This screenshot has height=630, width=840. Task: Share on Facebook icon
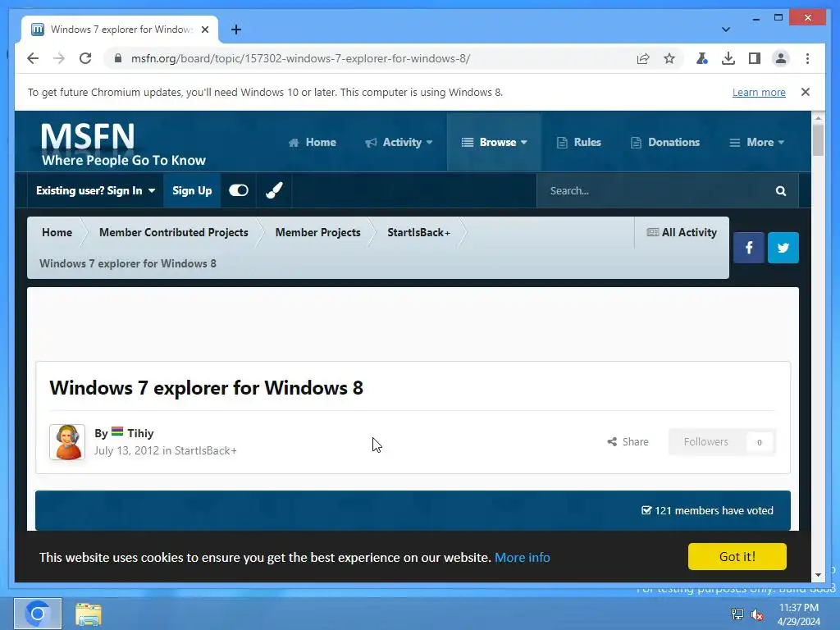pyautogui.click(x=748, y=248)
